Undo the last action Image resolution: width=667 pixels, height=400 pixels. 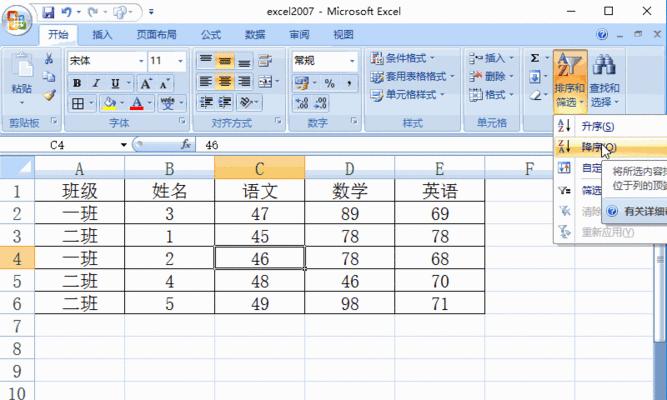66,12
